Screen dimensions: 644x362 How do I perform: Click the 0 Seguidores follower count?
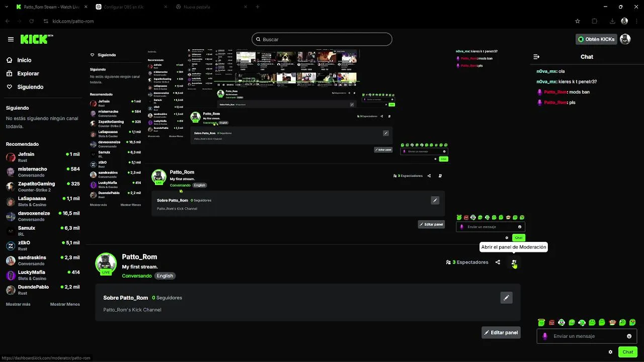tap(167, 298)
